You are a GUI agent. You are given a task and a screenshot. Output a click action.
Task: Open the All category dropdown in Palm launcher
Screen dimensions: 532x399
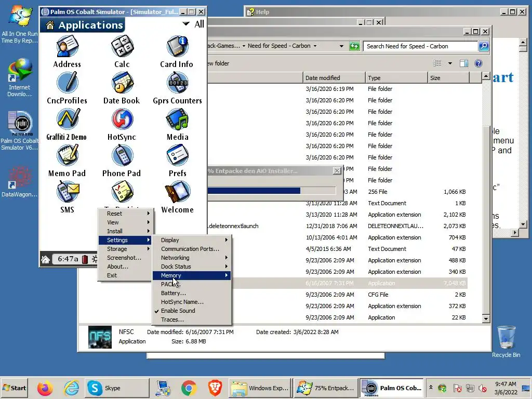pyautogui.click(x=193, y=24)
